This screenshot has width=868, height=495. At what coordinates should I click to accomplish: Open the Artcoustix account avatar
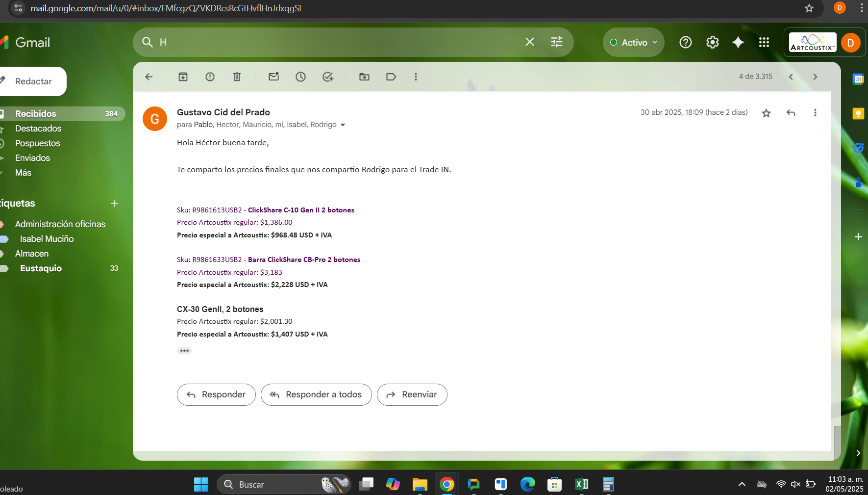(851, 43)
